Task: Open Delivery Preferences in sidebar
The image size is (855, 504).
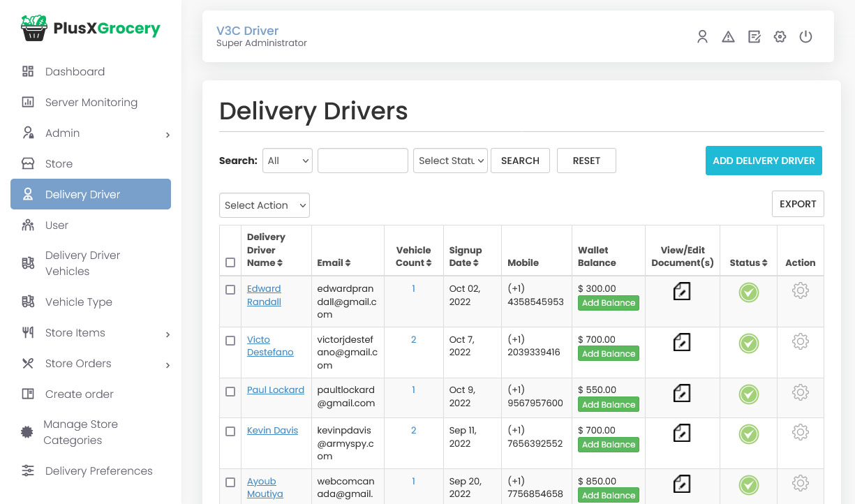Action: click(91, 470)
